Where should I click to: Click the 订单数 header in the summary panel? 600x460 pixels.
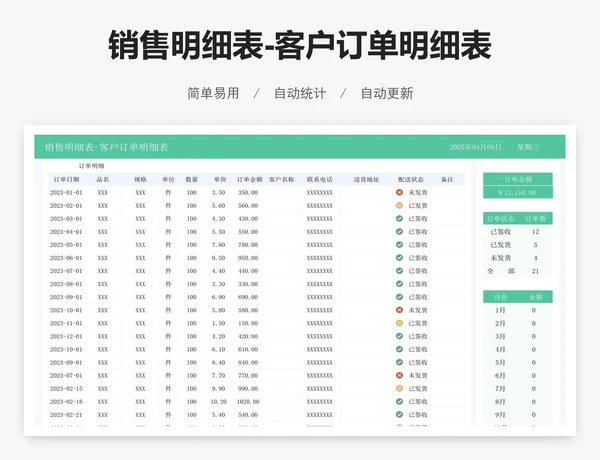click(x=535, y=219)
